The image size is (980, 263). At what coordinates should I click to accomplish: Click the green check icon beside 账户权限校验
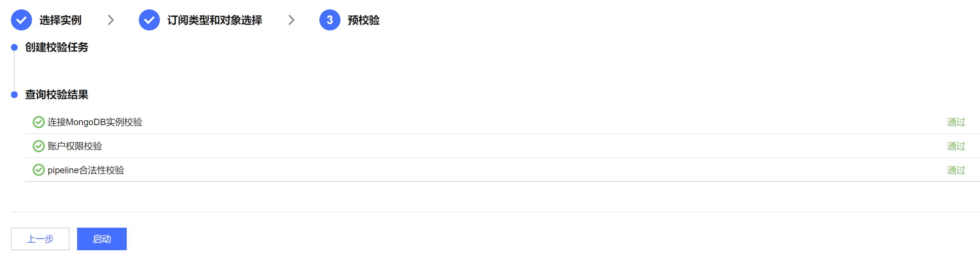pos(38,146)
